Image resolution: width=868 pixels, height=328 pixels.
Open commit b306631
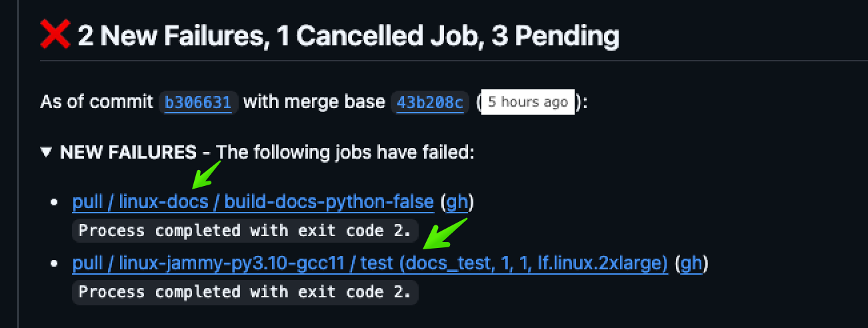(198, 103)
